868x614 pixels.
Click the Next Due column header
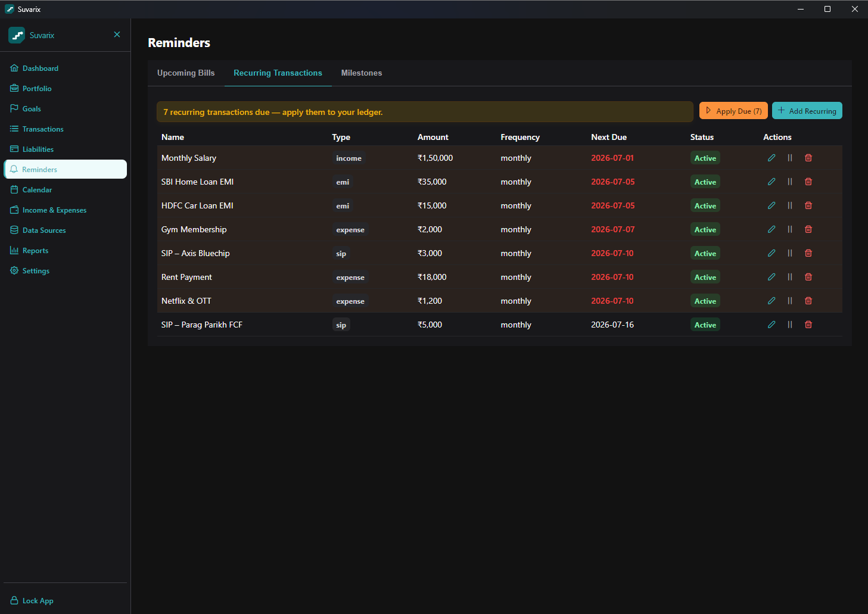pyautogui.click(x=609, y=137)
